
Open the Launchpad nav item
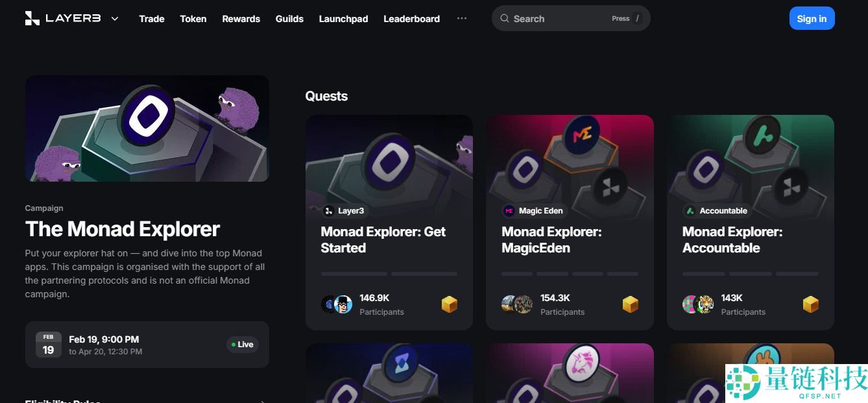pyautogui.click(x=343, y=19)
